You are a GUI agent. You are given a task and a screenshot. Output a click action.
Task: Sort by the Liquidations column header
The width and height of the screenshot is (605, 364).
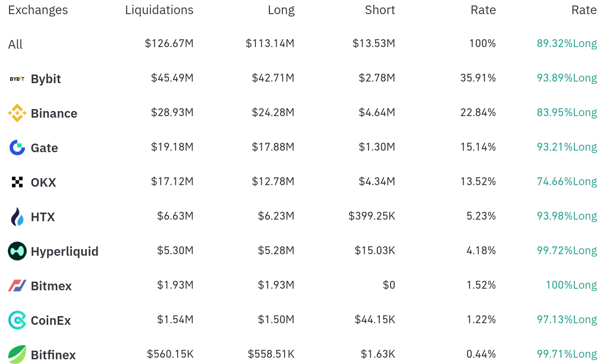[x=159, y=10]
